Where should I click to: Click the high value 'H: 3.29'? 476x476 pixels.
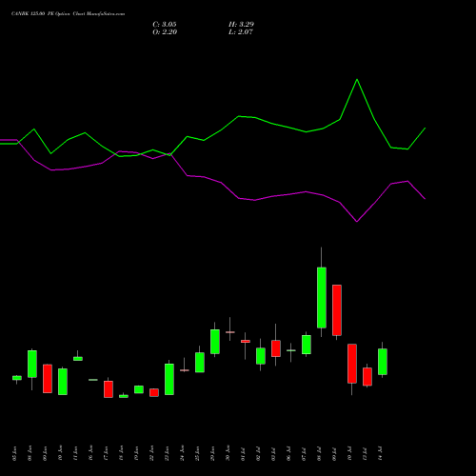point(241,25)
